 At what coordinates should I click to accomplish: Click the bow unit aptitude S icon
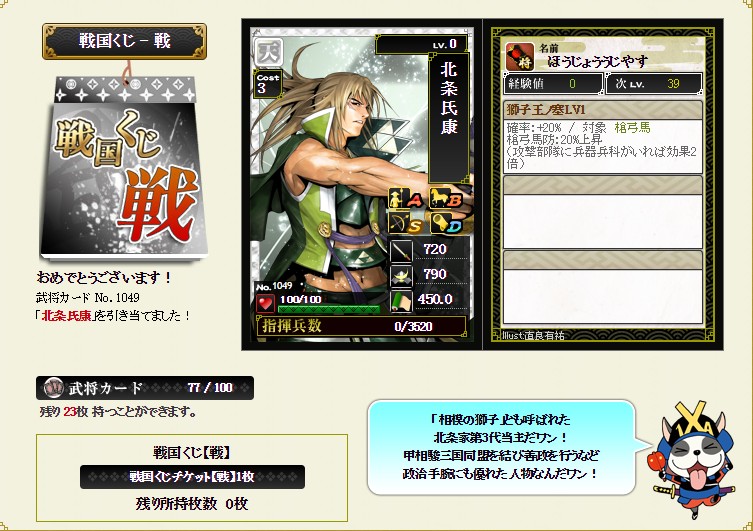click(x=406, y=223)
